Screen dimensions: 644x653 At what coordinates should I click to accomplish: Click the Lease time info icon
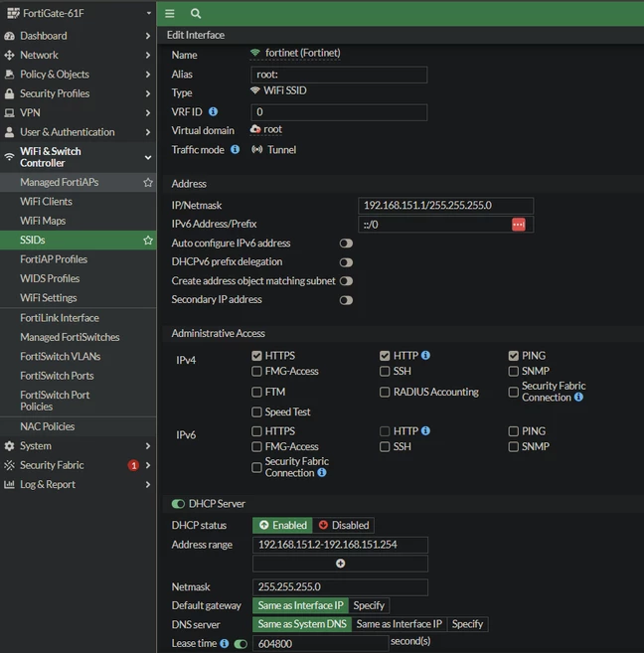pos(224,643)
